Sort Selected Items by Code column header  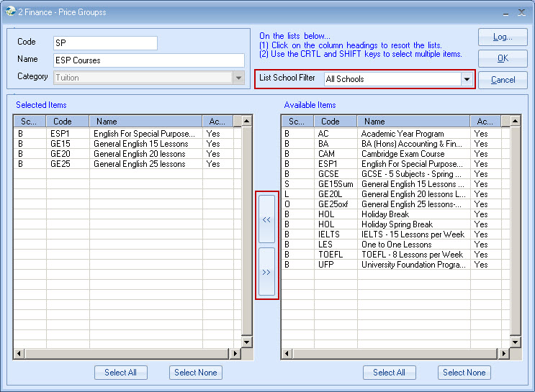coord(68,122)
